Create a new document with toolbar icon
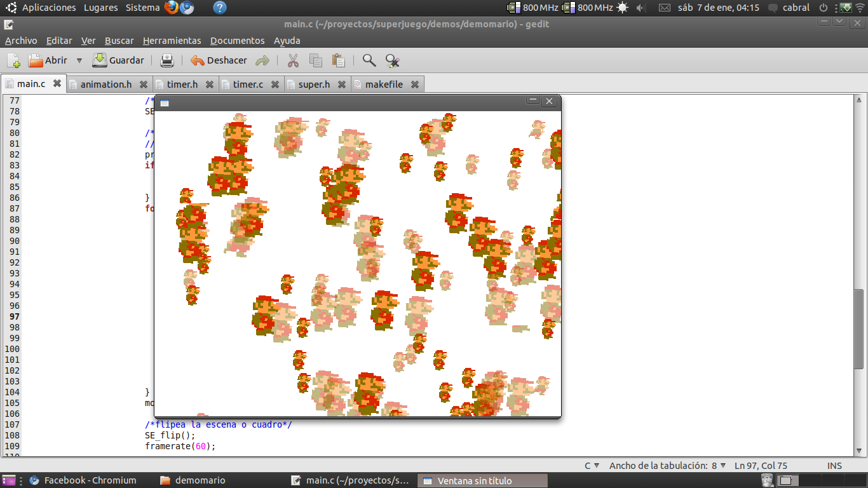868x488 pixels. click(13, 60)
